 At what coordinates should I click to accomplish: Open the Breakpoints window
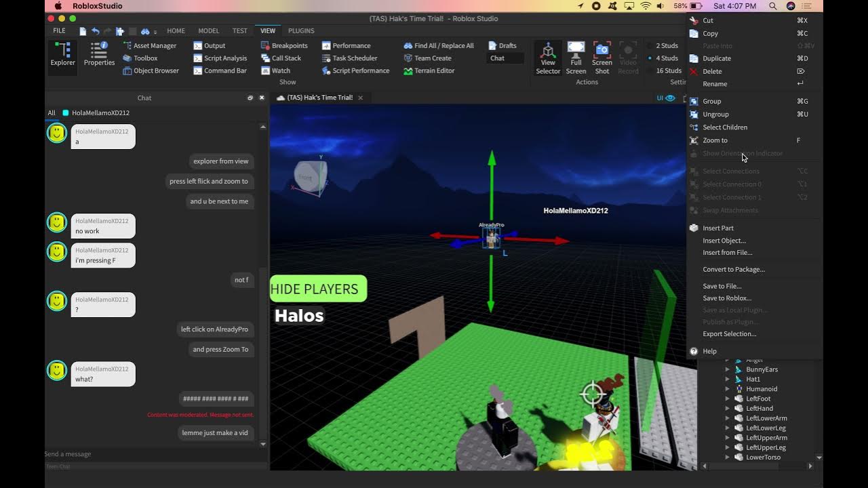pos(284,45)
